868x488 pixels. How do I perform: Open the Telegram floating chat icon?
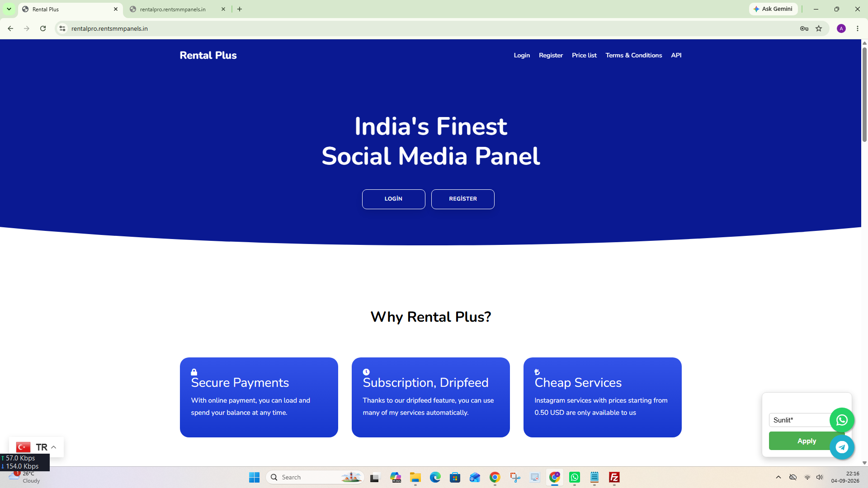point(842,447)
